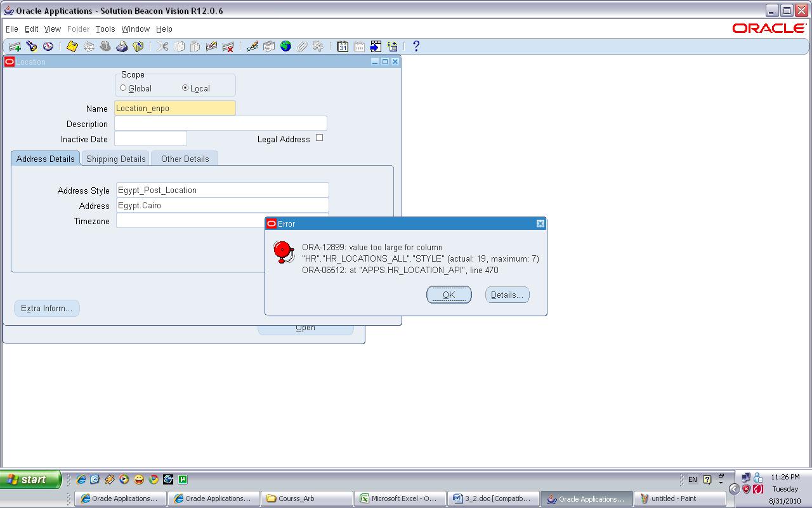Expand hidden system tray icons chevron
The image size is (812, 508).
click(x=734, y=489)
